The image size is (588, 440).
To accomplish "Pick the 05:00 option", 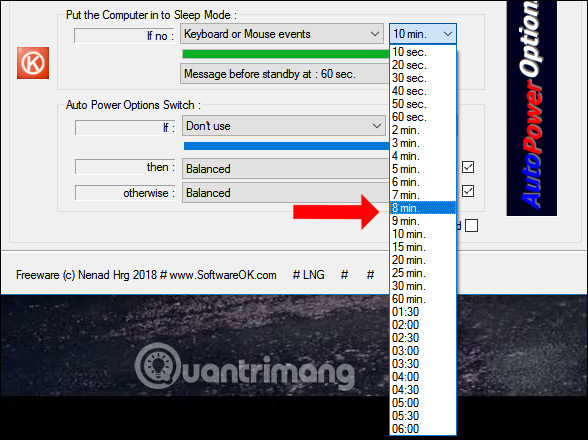I will [423, 403].
